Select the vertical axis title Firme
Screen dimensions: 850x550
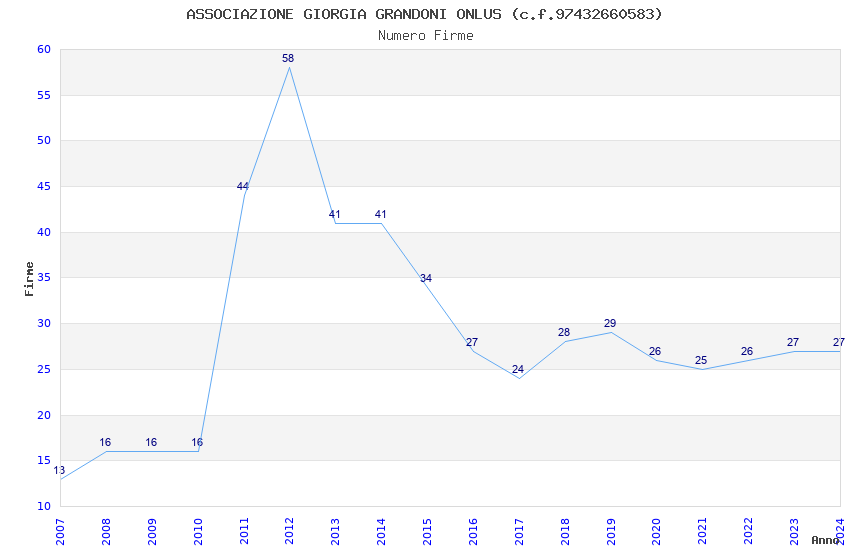tap(29, 279)
